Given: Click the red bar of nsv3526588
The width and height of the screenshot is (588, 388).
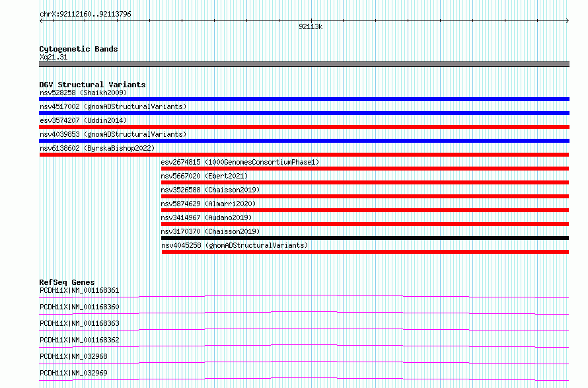Looking at the screenshot, I should (365, 196).
